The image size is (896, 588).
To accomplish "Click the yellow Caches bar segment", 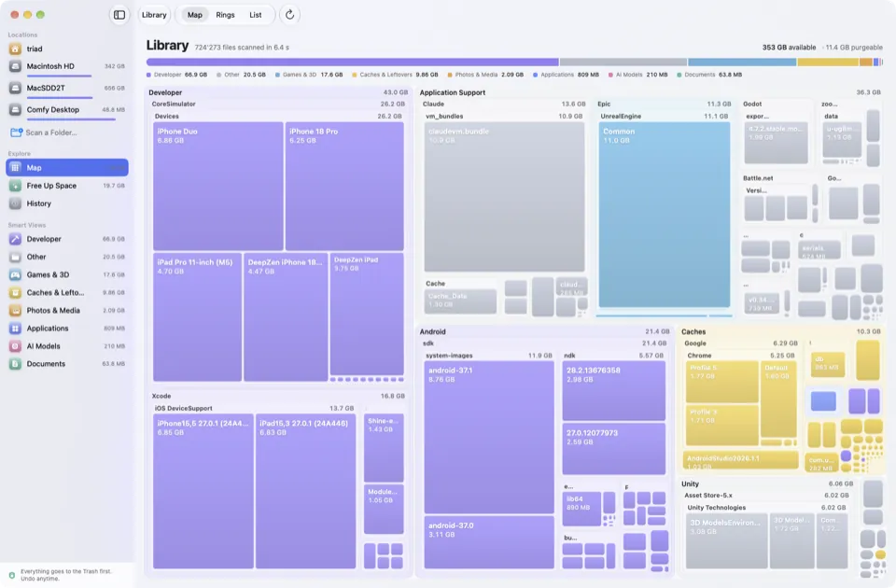I will (x=828, y=62).
